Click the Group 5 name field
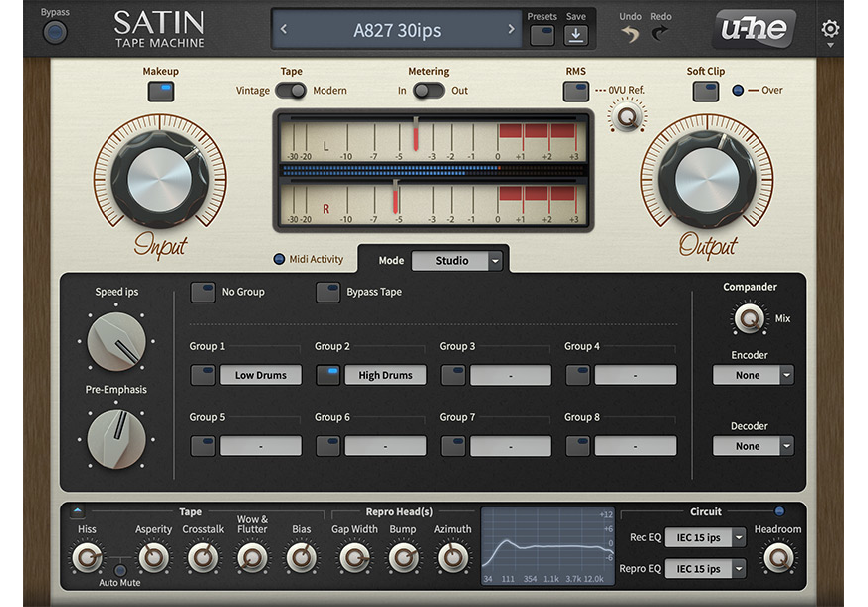Screen dimensions: 868x607 point(261,446)
